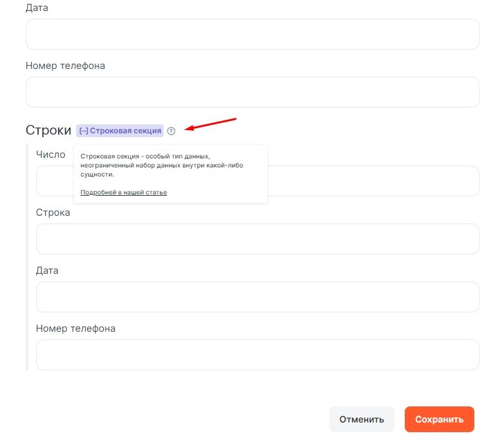The image size is (504, 447).
Task: Click the brackets icon in the Строковая секция badge
Action: click(83, 131)
